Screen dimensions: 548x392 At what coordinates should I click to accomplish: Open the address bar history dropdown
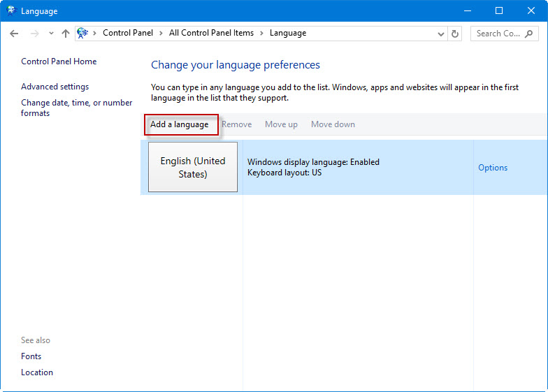tap(440, 34)
